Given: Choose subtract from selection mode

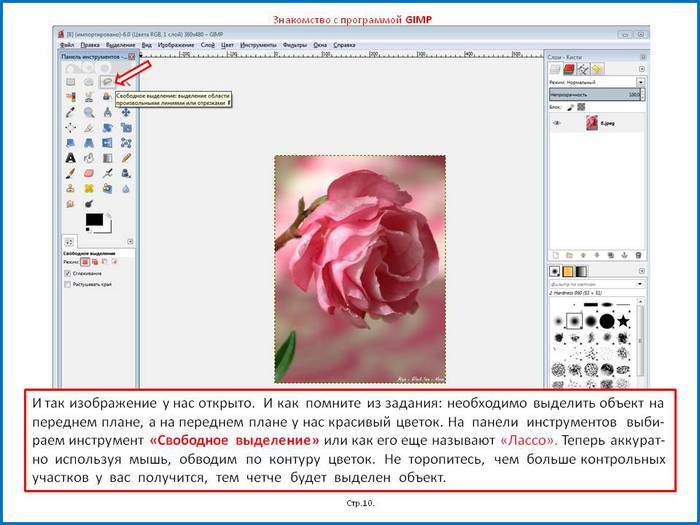Looking at the screenshot, I should click(x=104, y=262).
